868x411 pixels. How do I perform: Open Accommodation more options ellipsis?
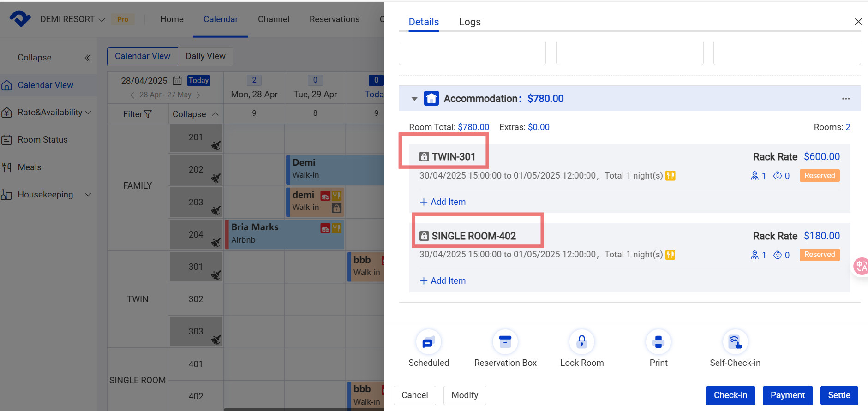coord(845,99)
